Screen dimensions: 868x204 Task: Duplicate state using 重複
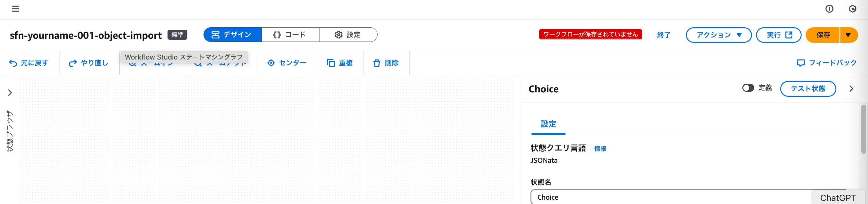pos(340,63)
